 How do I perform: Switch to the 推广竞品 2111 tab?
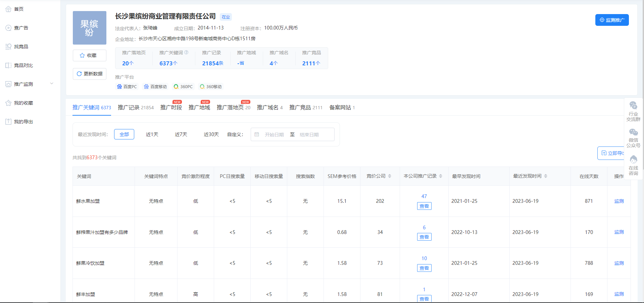306,107
